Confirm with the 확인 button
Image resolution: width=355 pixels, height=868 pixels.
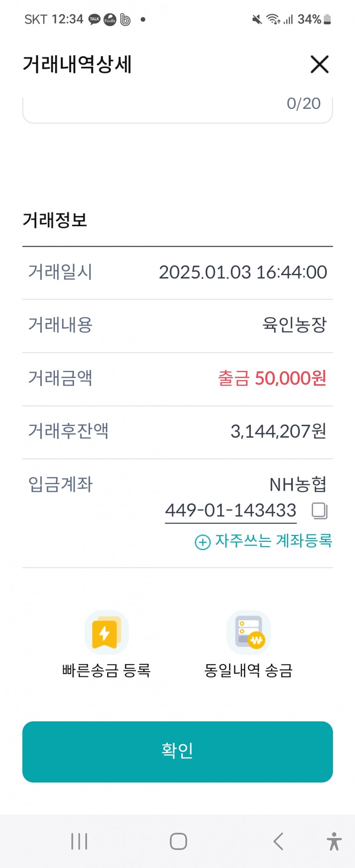[x=177, y=751]
